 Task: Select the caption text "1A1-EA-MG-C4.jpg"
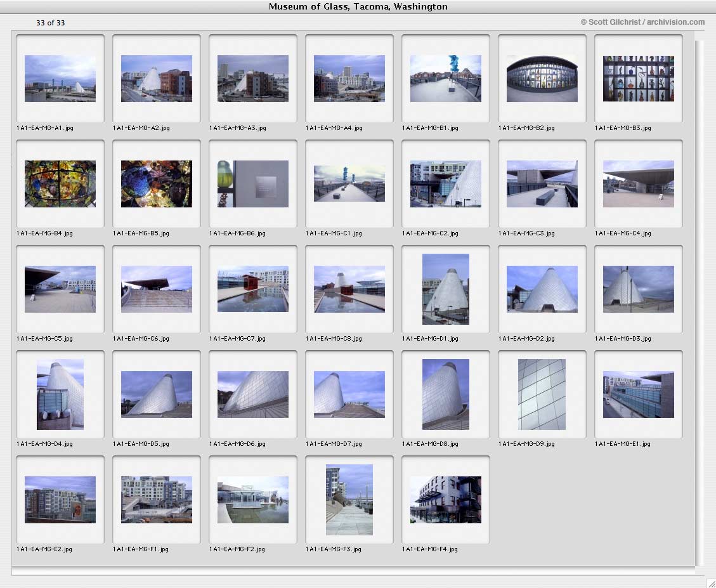coord(623,233)
